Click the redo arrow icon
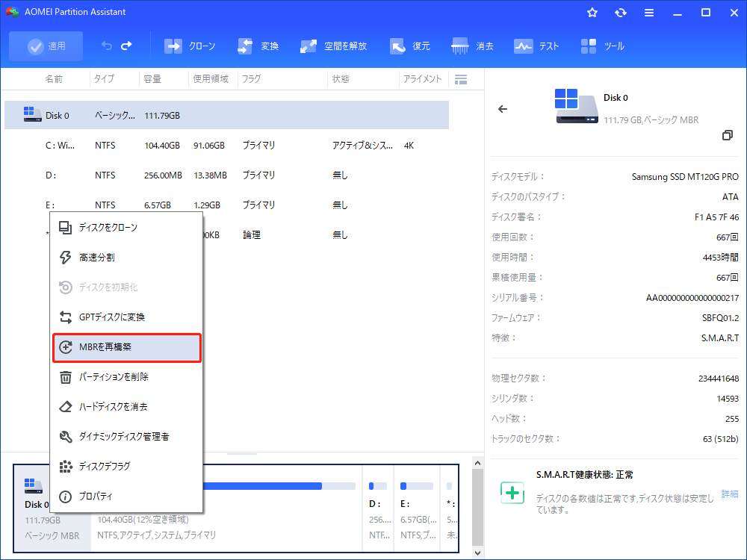This screenshot has height=560, width=747. pyautogui.click(x=126, y=46)
